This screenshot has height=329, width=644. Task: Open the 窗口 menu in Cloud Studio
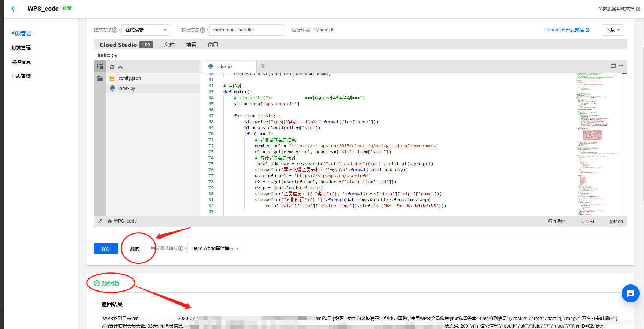click(213, 45)
